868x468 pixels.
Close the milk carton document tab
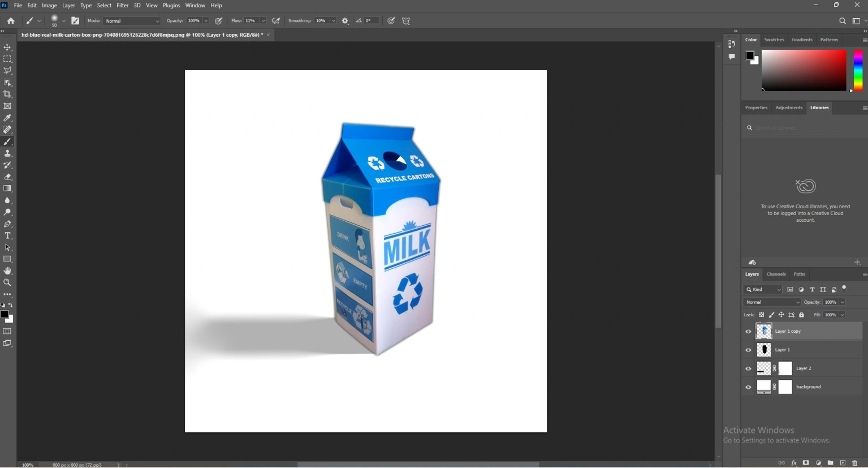[x=268, y=35]
